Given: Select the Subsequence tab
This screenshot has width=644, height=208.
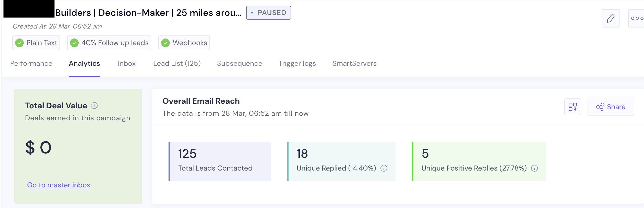Looking at the screenshot, I should (x=240, y=63).
